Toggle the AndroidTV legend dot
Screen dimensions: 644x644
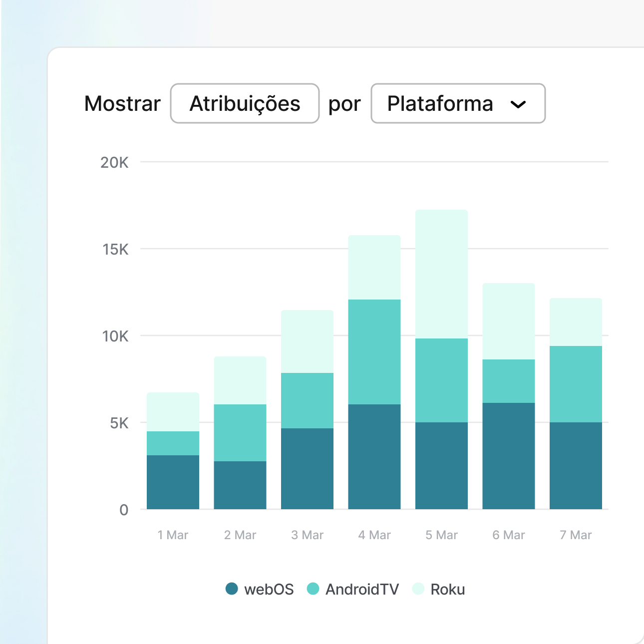click(313, 589)
